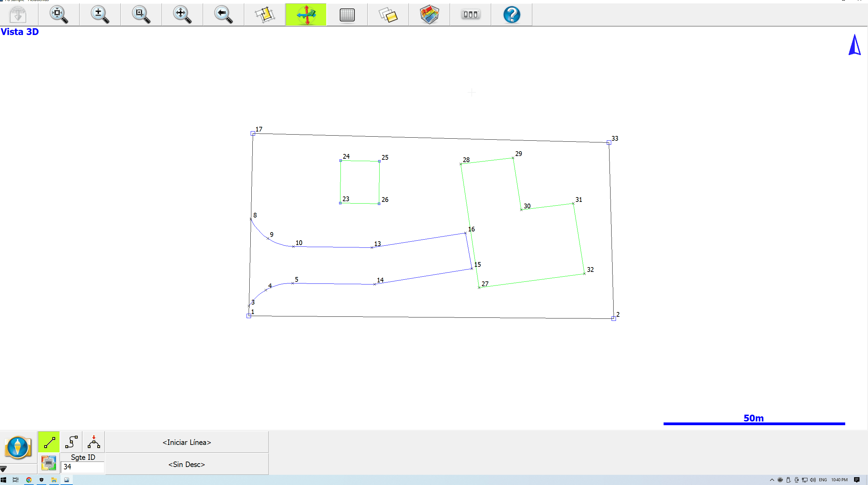
Task: Click the zoom extents magnifier icon
Action: tap(59, 15)
